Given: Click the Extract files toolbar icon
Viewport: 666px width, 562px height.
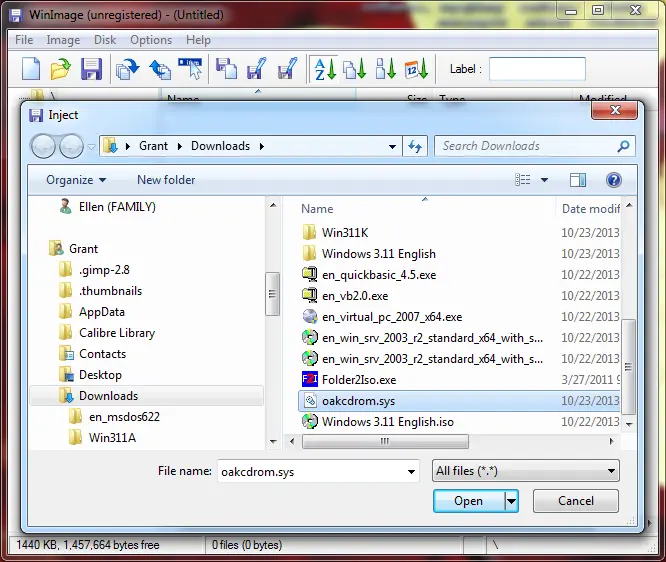Looking at the screenshot, I should (x=257, y=68).
